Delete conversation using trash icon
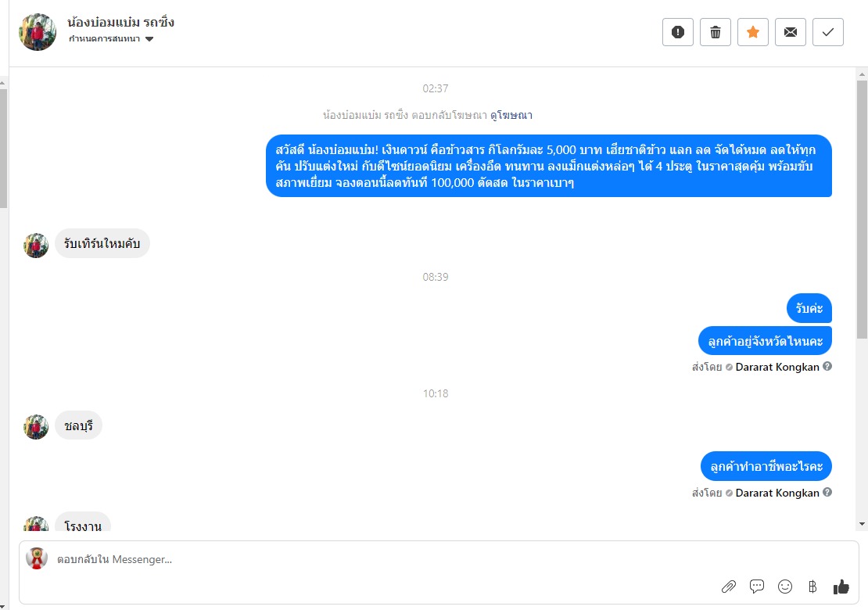 tap(716, 32)
